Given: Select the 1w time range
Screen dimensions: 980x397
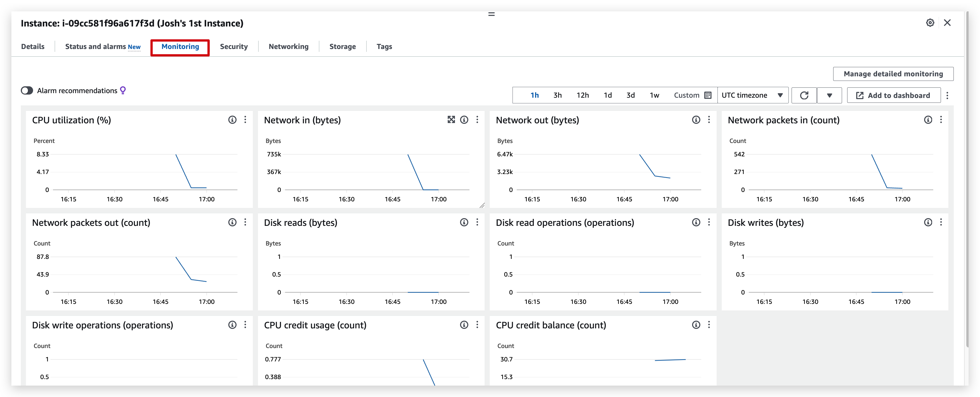Looking at the screenshot, I should coord(654,95).
